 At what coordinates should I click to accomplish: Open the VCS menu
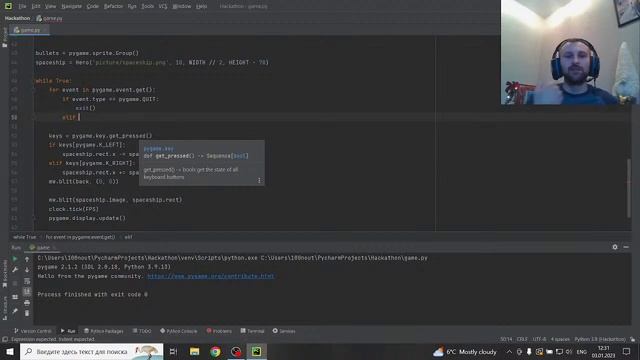point(163,6)
